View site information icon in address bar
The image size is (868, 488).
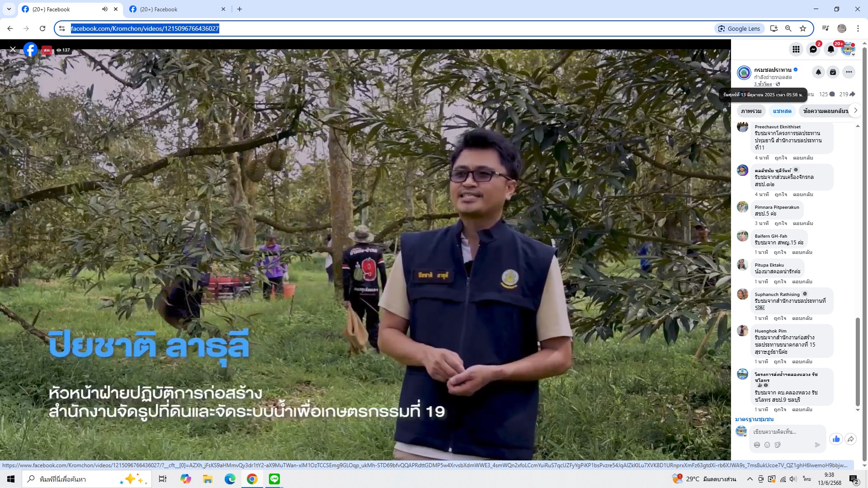(62, 28)
